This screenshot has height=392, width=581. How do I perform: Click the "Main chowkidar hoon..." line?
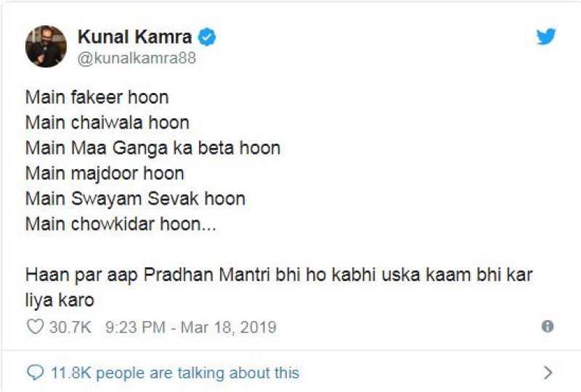[x=121, y=224]
